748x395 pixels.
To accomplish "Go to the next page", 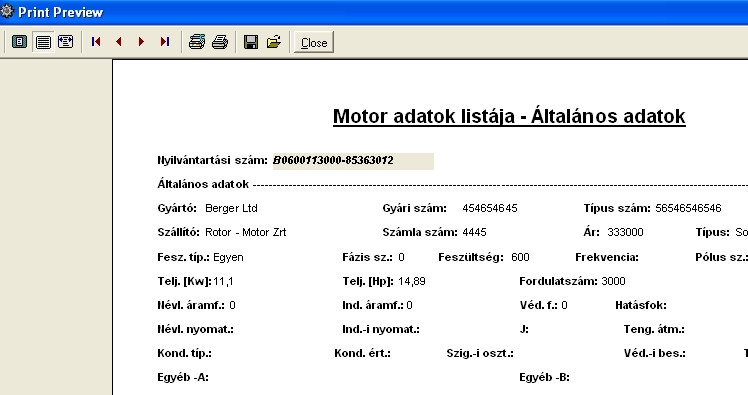I will (x=141, y=42).
